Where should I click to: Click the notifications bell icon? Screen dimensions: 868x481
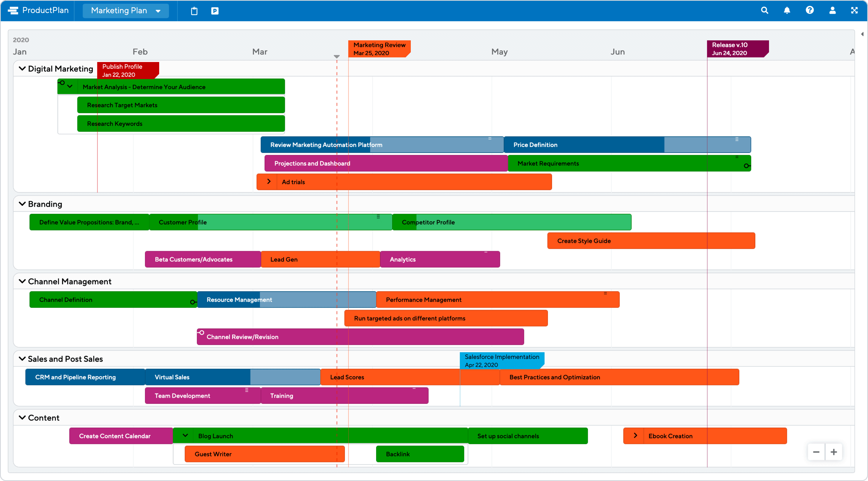(791, 10)
